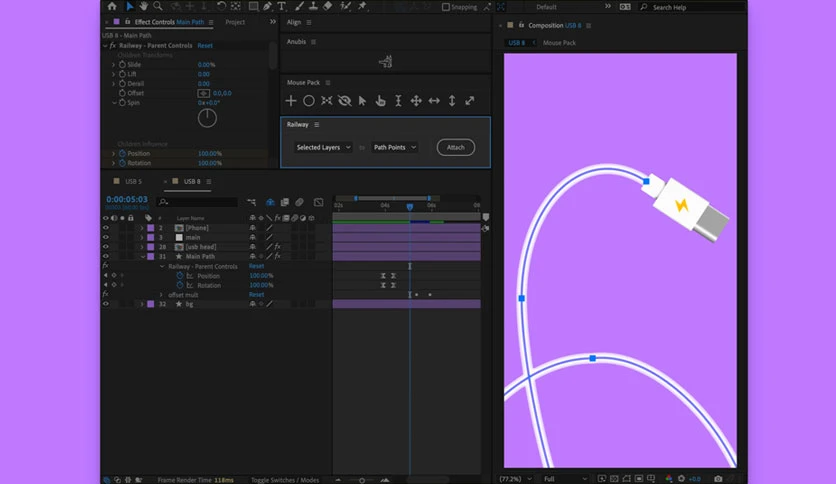Image resolution: width=836 pixels, height=484 pixels.
Task: Expand the bg layer properties
Action: click(x=142, y=304)
